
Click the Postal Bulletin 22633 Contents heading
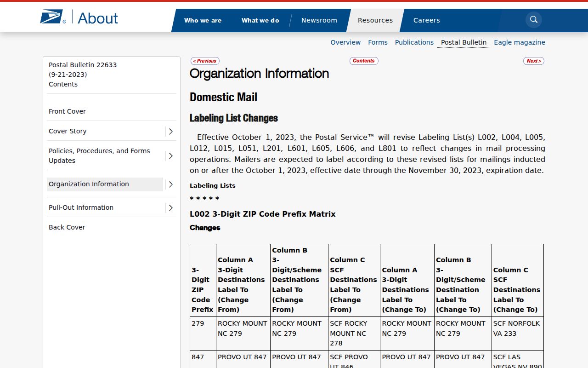(83, 75)
